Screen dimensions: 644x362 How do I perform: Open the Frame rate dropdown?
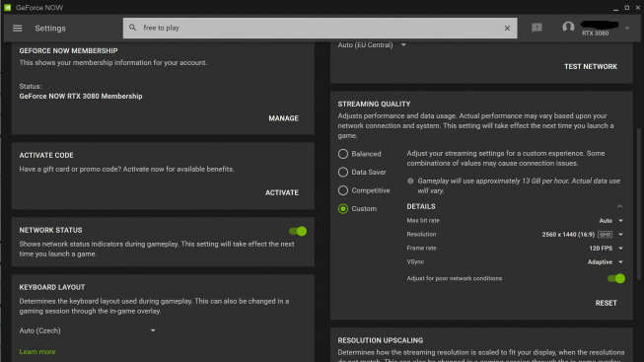pyautogui.click(x=607, y=249)
